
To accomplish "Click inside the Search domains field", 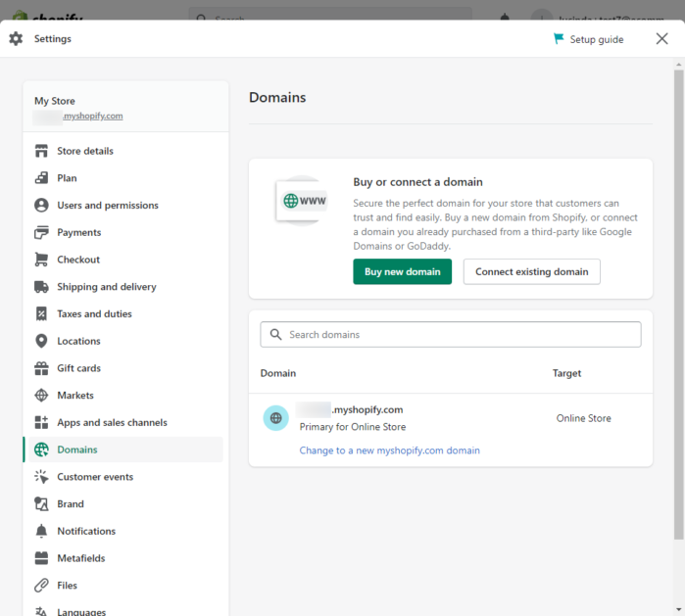I will [x=451, y=334].
